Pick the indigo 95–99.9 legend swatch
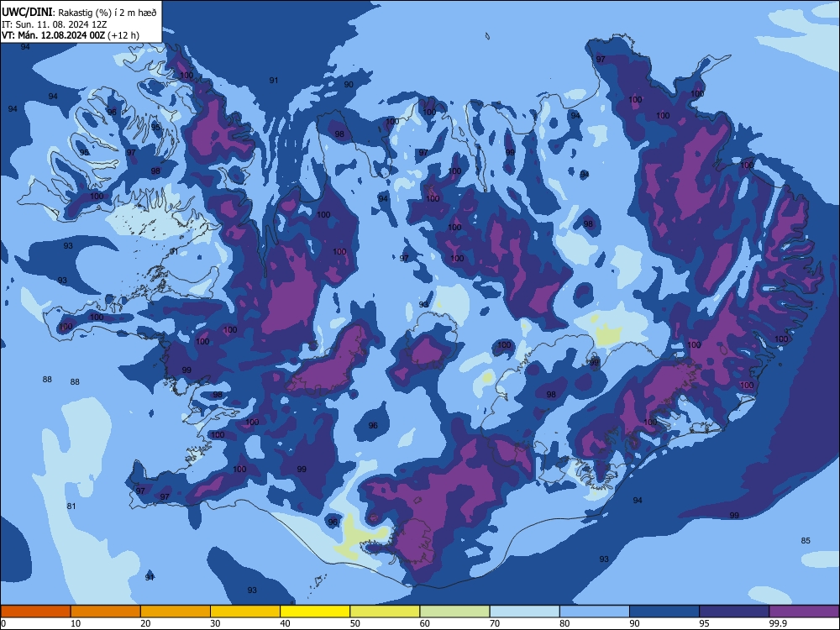 [x=734, y=612]
